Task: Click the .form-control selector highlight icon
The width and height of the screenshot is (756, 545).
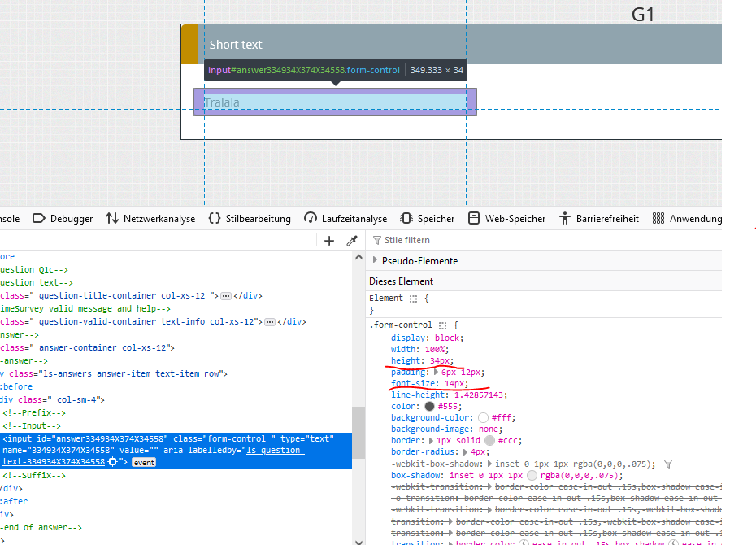Action: point(443,325)
